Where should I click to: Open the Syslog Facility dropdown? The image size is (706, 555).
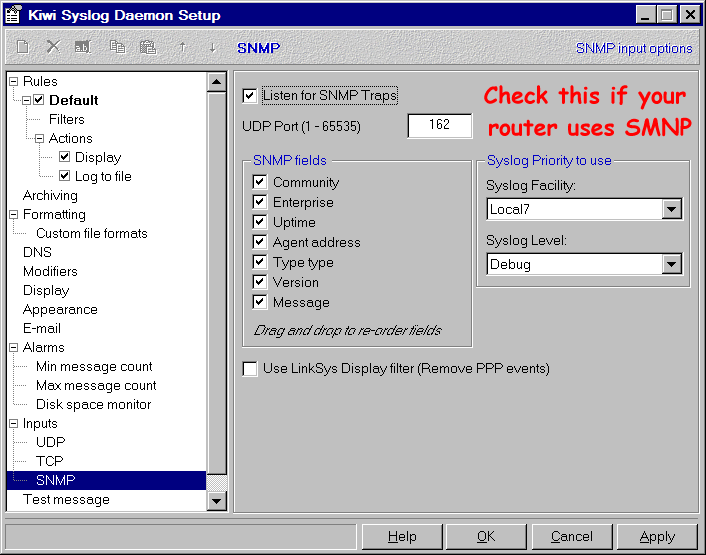tap(671, 209)
